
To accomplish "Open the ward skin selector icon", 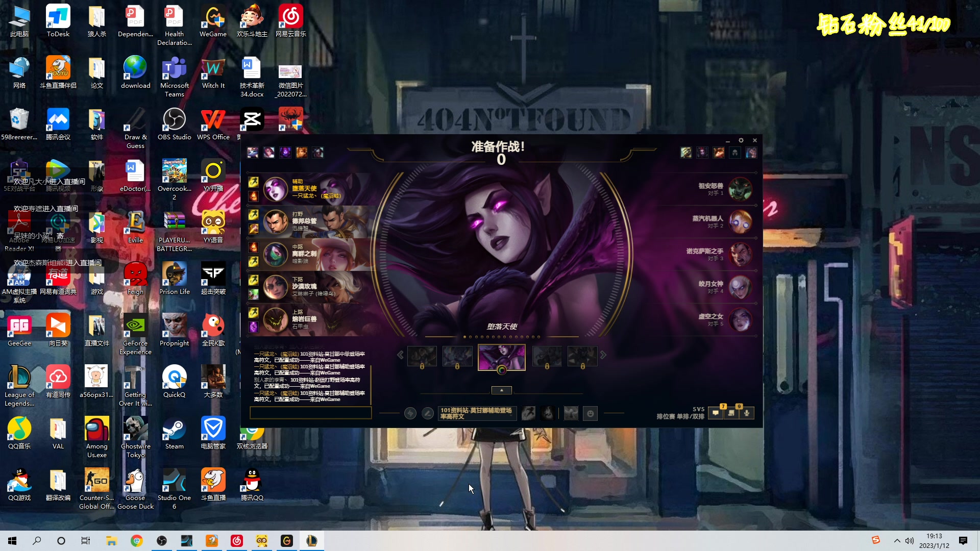I will [x=571, y=413].
